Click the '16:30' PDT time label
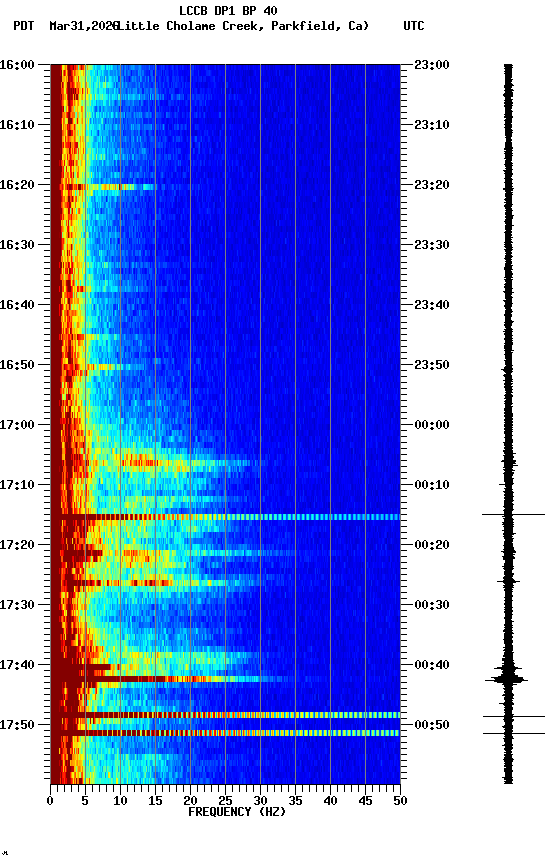 (x=17, y=245)
